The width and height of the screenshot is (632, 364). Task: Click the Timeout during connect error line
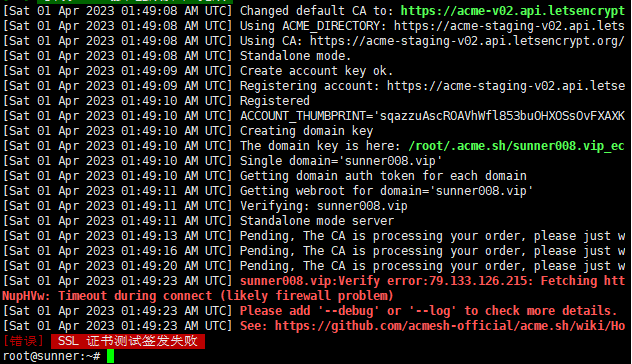(x=198, y=296)
